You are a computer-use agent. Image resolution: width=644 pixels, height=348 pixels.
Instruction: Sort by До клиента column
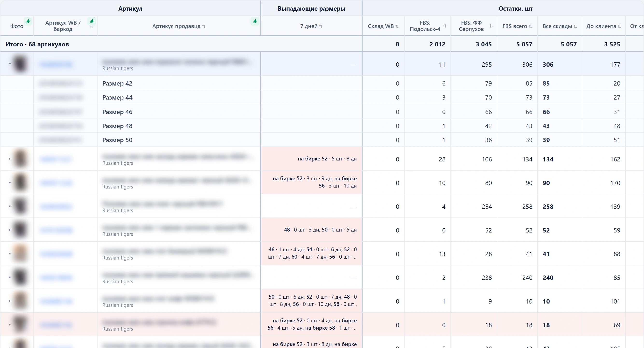click(x=619, y=26)
